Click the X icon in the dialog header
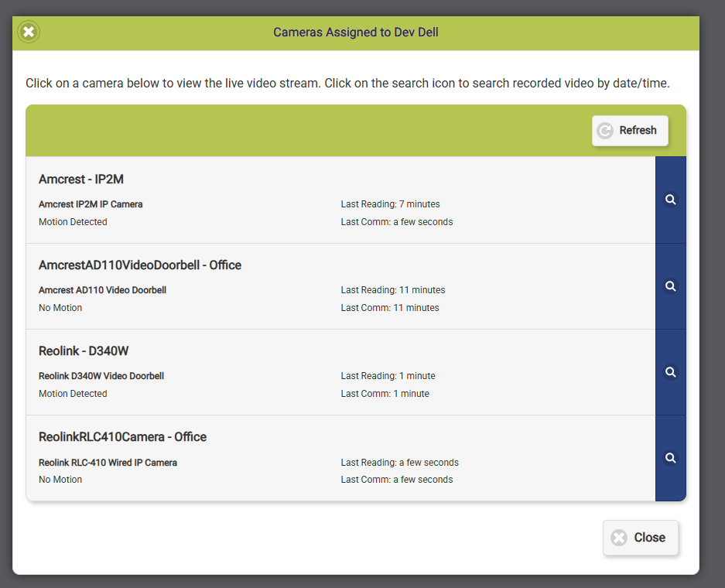This screenshot has height=588, width=725. click(x=29, y=32)
